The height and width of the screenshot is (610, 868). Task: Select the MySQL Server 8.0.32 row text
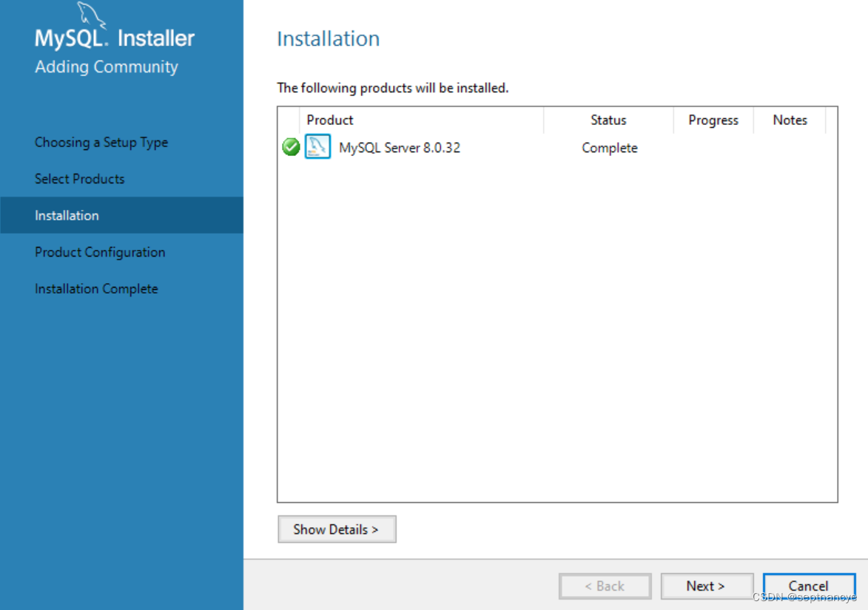point(400,148)
